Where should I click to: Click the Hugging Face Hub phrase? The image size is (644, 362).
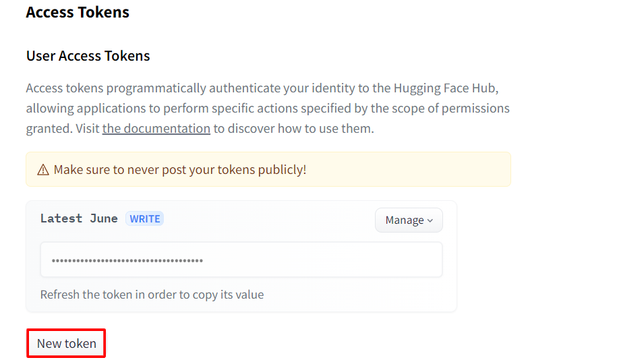[x=446, y=88]
